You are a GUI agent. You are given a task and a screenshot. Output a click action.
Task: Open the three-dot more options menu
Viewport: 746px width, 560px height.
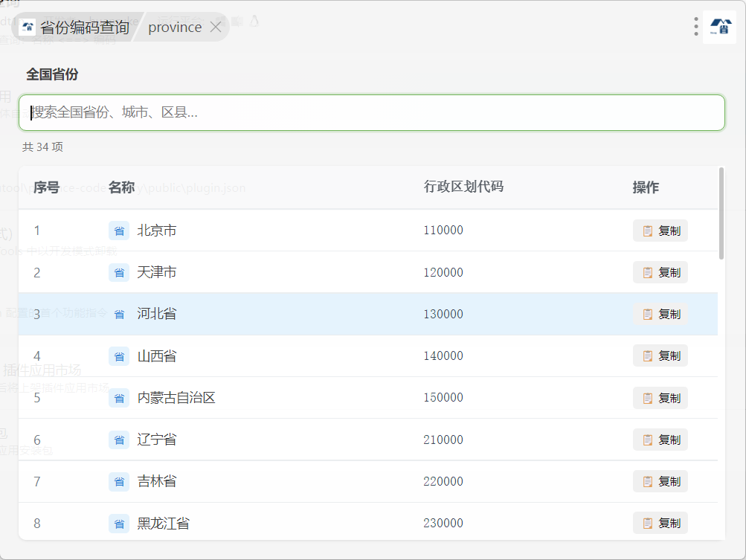(695, 27)
